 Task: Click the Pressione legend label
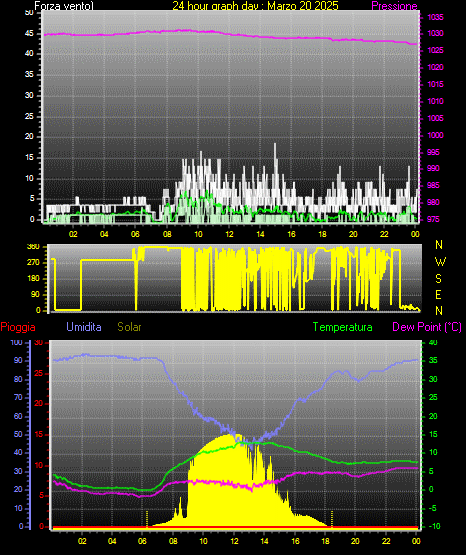pos(394,6)
